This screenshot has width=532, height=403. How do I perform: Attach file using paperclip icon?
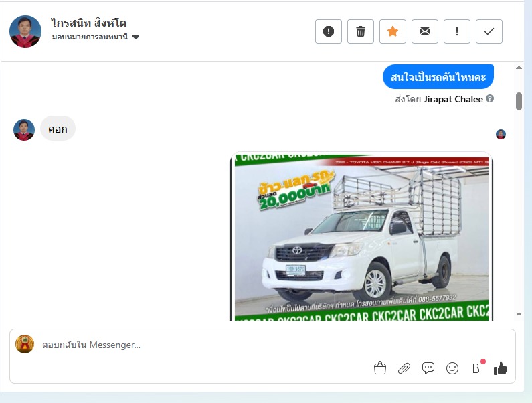(404, 368)
